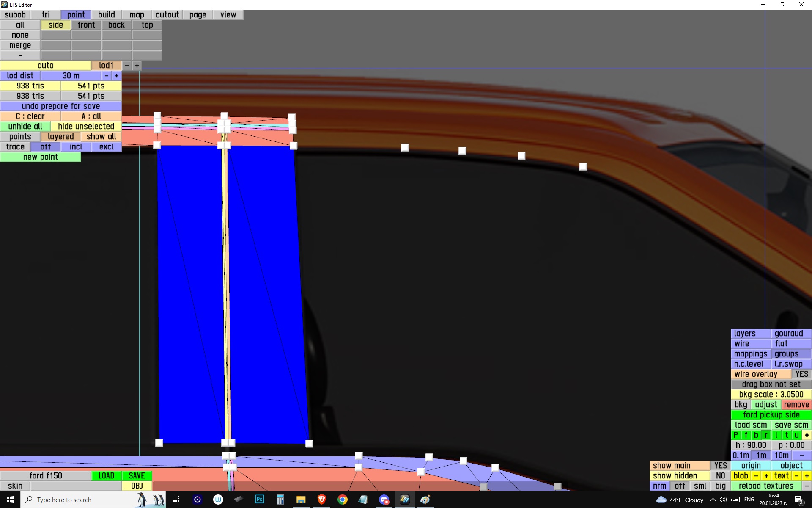Screen dimensions: 812x508
Task: Show hidden system tray icons chevron
Action: pos(713,500)
